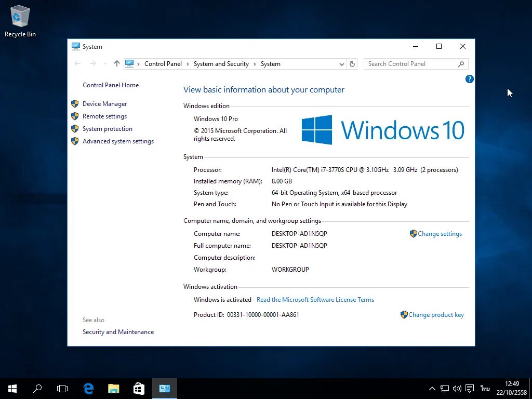Expand the chevron after System and Security

[x=255, y=64]
